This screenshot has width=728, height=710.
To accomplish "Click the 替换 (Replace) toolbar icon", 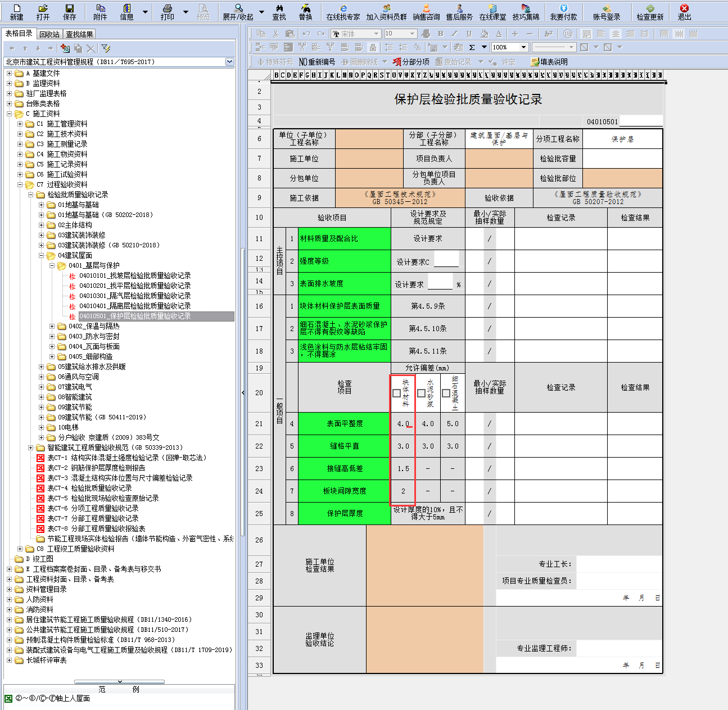I will point(306,12).
